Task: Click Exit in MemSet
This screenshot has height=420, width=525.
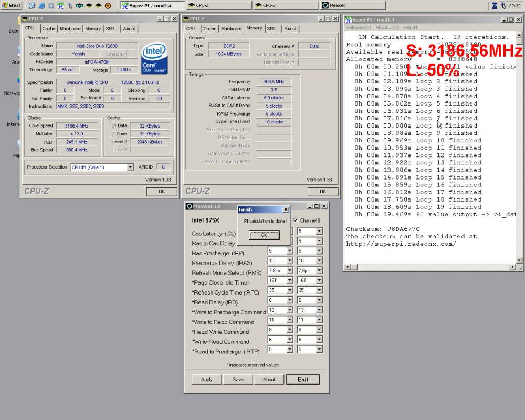Action: click(303, 380)
